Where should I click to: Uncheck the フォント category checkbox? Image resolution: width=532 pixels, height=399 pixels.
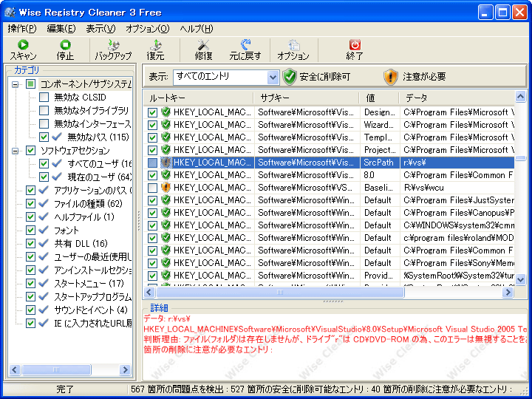pos(30,230)
